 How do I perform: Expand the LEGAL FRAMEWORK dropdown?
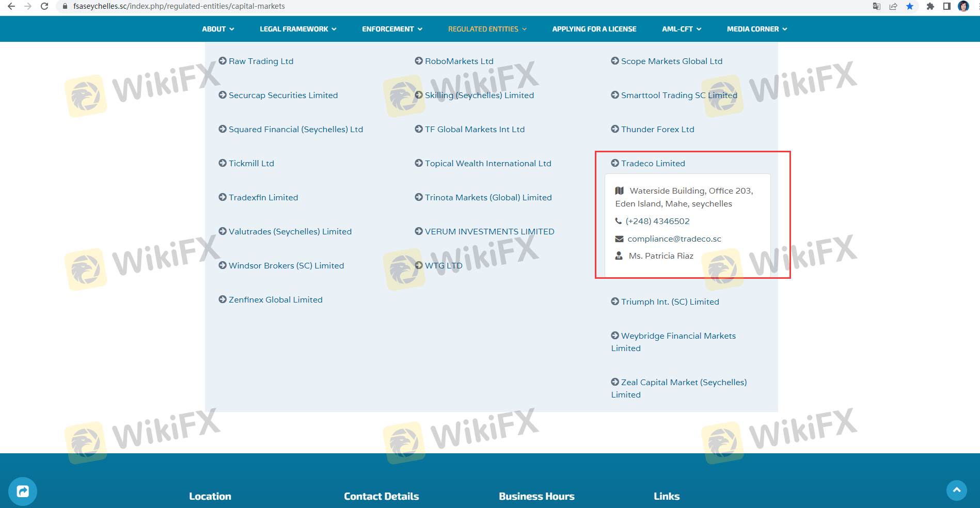pos(298,29)
